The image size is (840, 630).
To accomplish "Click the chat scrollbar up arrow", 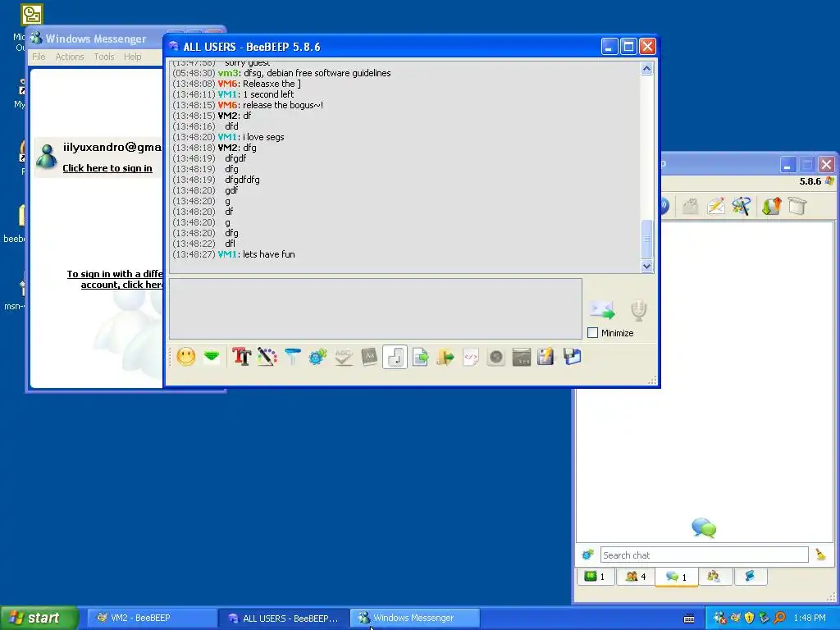I will pyautogui.click(x=646, y=69).
